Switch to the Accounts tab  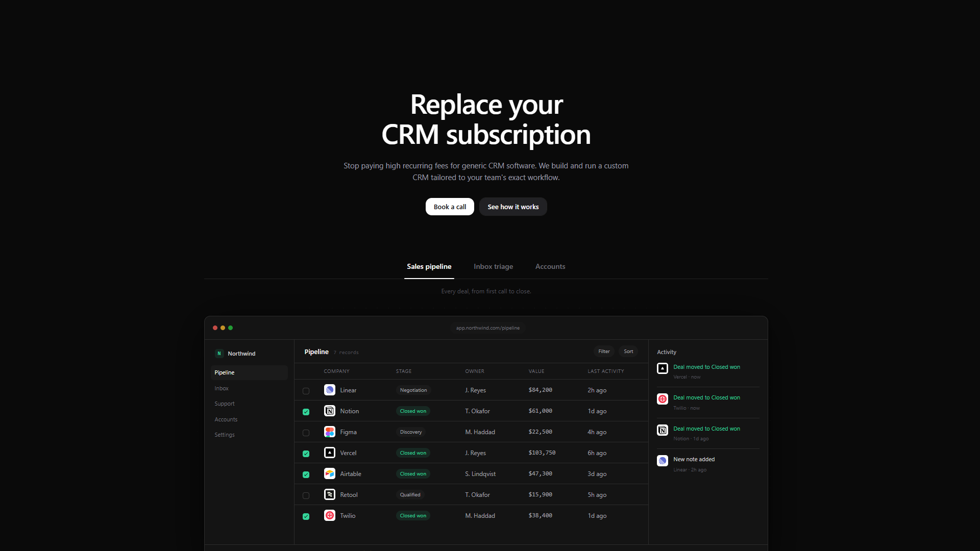(x=550, y=267)
